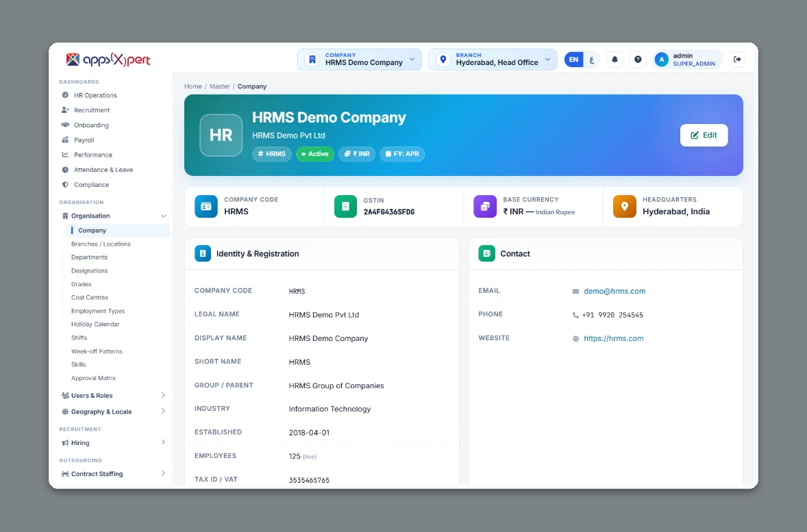807x532 pixels.
Task: Select Company in Organisation submenu
Action: point(118,231)
